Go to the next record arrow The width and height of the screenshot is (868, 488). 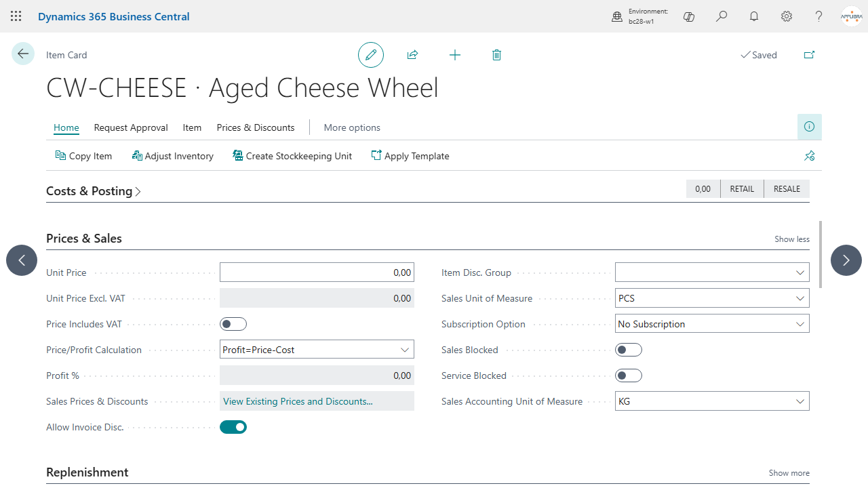coord(846,260)
